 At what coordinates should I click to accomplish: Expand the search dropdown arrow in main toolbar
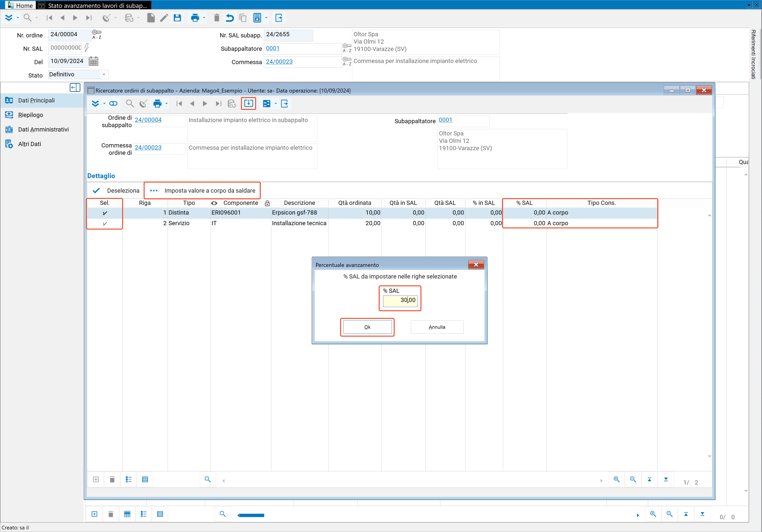point(36,18)
